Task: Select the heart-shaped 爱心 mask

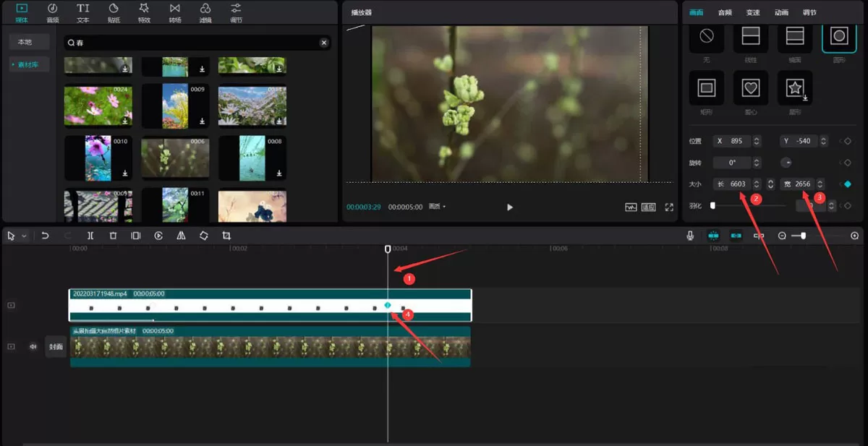Action: (751, 88)
